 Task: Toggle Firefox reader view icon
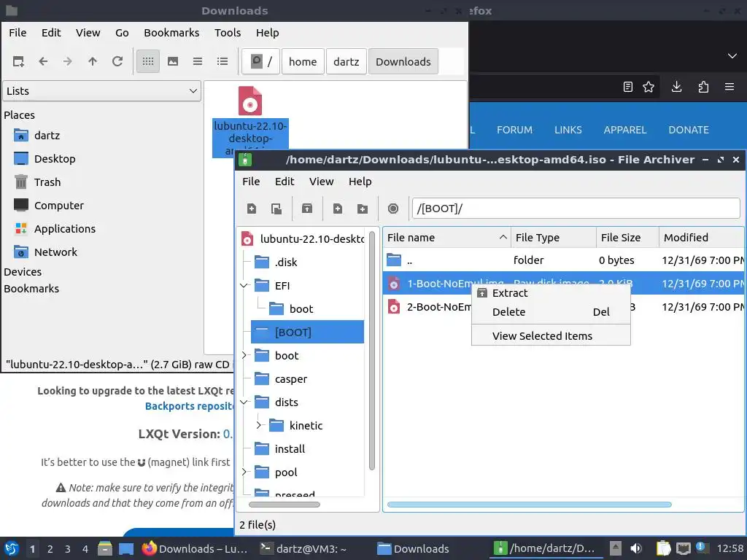(x=628, y=87)
